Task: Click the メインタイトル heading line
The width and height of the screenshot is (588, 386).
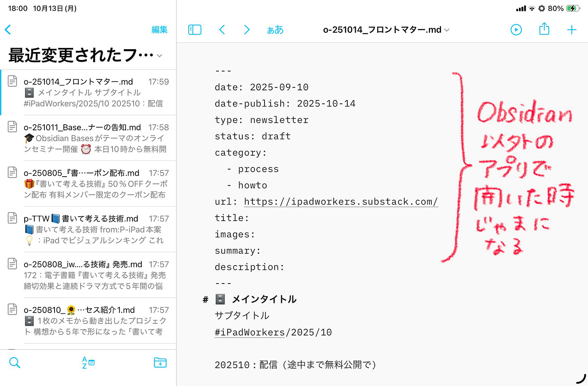Action: coord(265,299)
